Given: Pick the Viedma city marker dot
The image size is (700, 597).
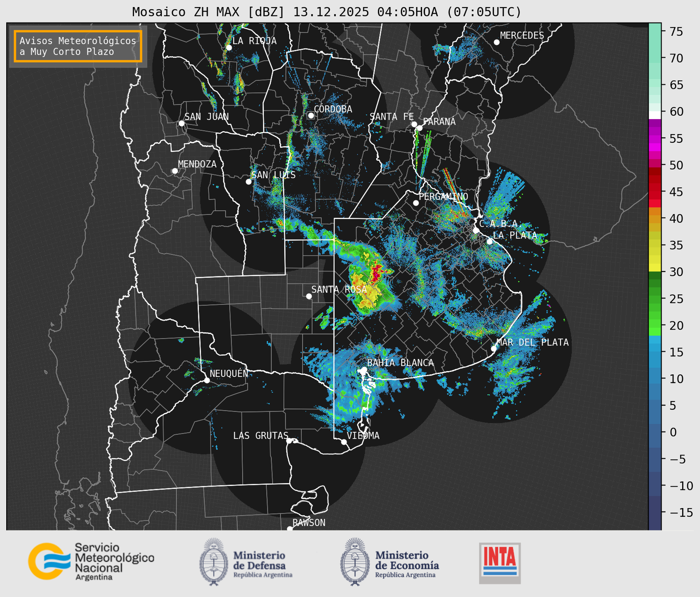Looking at the screenshot, I should pos(344,442).
